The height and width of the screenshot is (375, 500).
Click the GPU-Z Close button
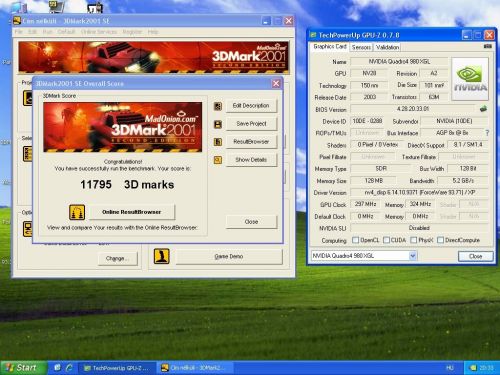475,256
